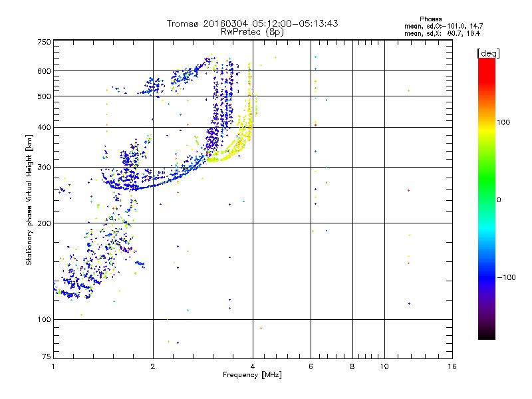The width and height of the screenshot is (532, 399).
Task: Click the x-axis tick label '8'
Action: coord(352,366)
